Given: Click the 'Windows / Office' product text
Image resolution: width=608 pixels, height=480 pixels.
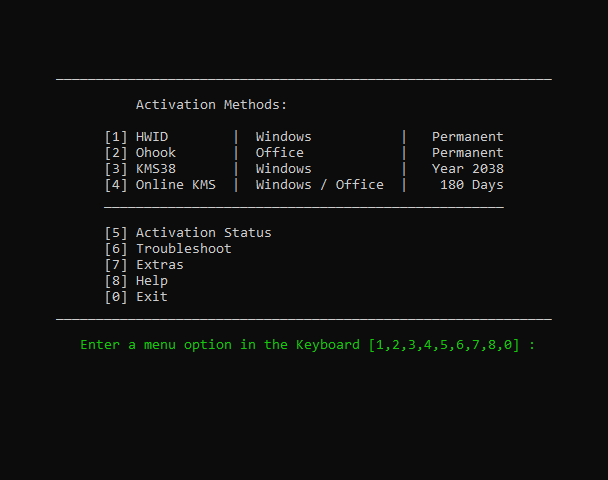Looking at the screenshot, I should coord(319,185).
